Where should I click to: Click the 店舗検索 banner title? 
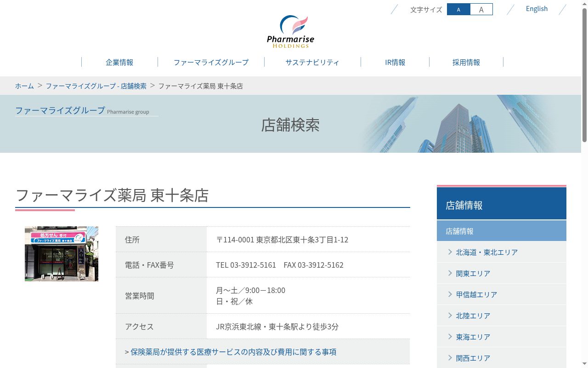click(290, 125)
